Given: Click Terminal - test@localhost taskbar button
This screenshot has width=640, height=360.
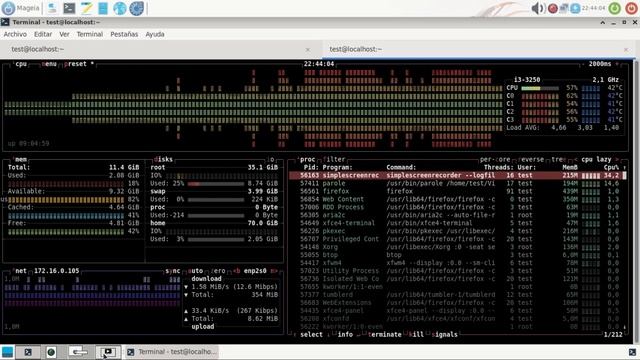Looking at the screenshot, I should (x=171, y=352).
